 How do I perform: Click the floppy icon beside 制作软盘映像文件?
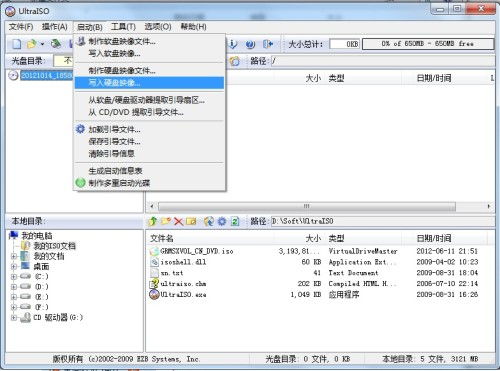pos(81,41)
